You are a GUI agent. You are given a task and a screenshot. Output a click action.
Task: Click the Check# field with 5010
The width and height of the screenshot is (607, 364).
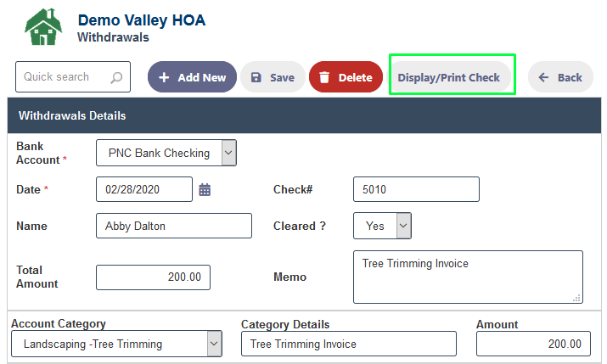click(416, 189)
